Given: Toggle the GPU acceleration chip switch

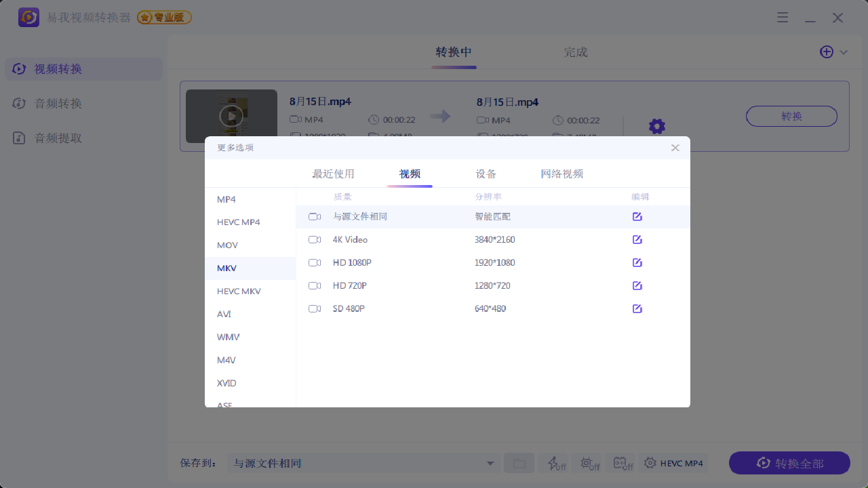Looking at the screenshot, I should click(589, 464).
